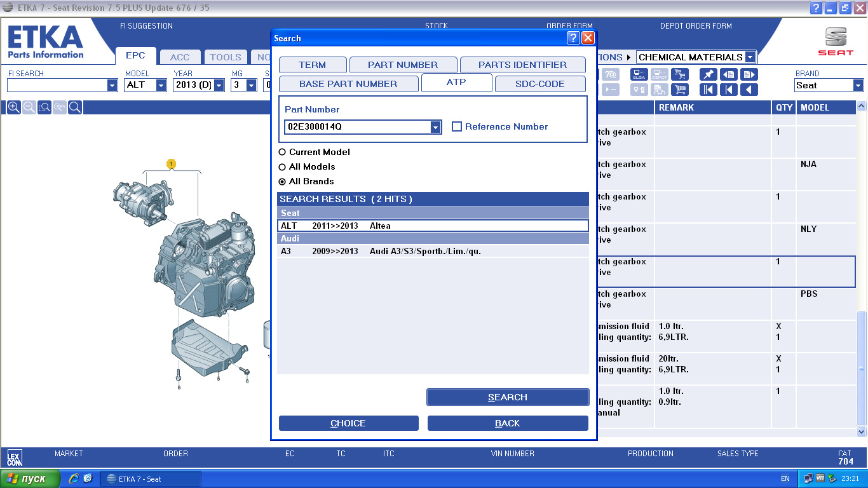Select the ALT 2011>>2013 Altea result
This screenshot has height=488, width=868.
[x=433, y=226]
